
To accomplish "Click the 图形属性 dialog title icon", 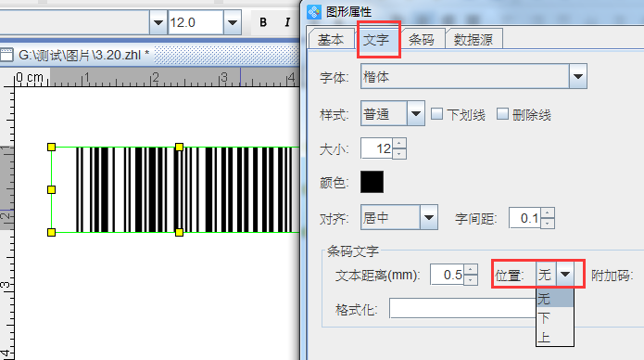I will [x=314, y=12].
